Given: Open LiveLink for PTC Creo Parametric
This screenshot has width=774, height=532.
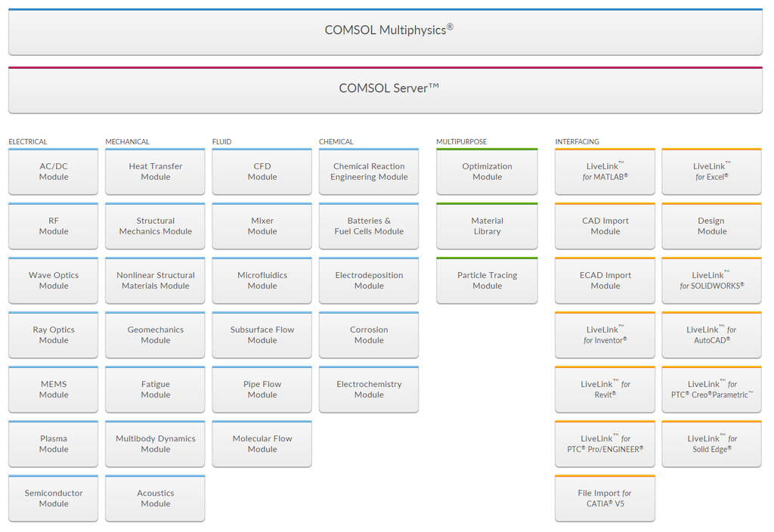Looking at the screenshot, I should tap(712, 389).
